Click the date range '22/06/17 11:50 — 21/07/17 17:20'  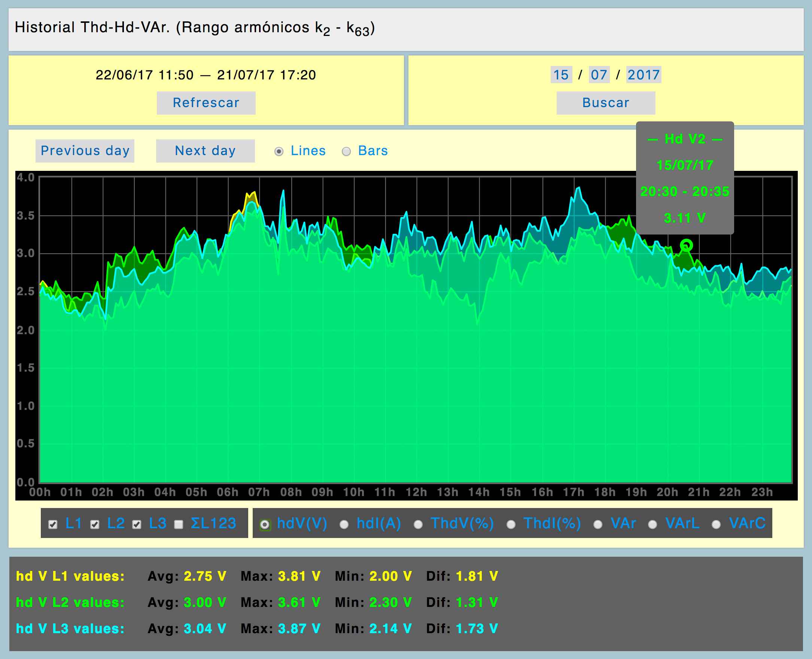coord(206,75)
